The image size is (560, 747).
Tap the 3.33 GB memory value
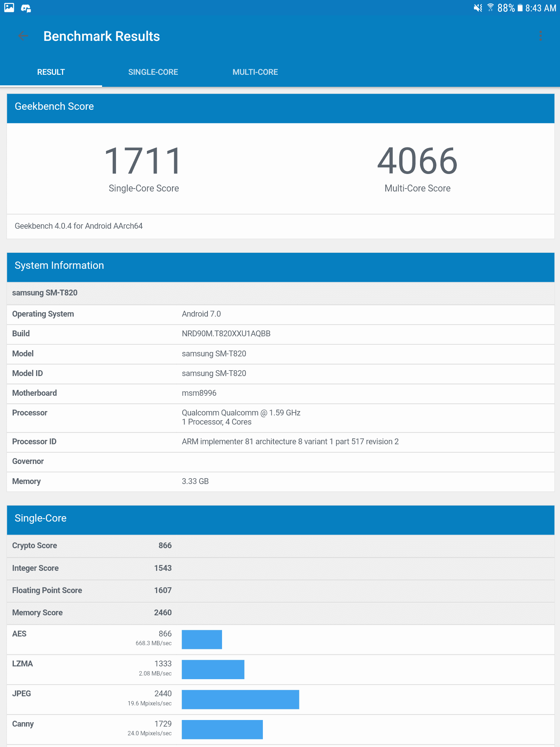[x=195, y=481]
